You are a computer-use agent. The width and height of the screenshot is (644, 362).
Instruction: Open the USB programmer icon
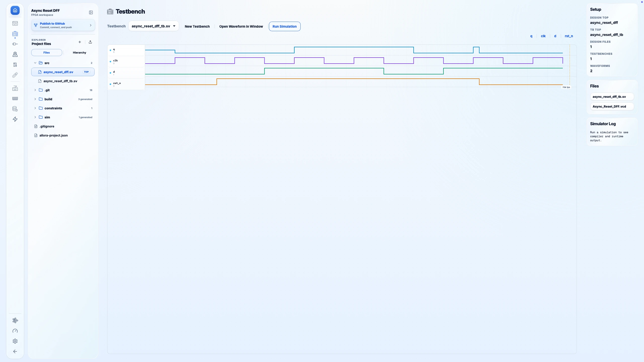15,75
